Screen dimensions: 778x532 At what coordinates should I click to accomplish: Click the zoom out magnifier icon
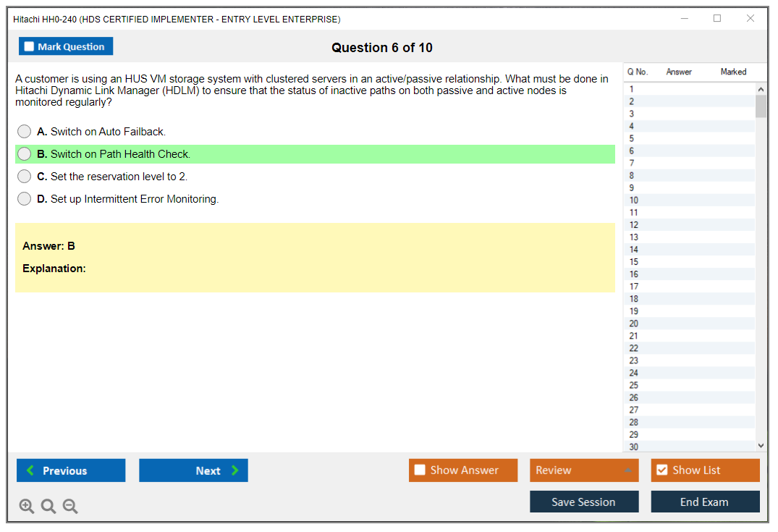(x=70, y=507)
